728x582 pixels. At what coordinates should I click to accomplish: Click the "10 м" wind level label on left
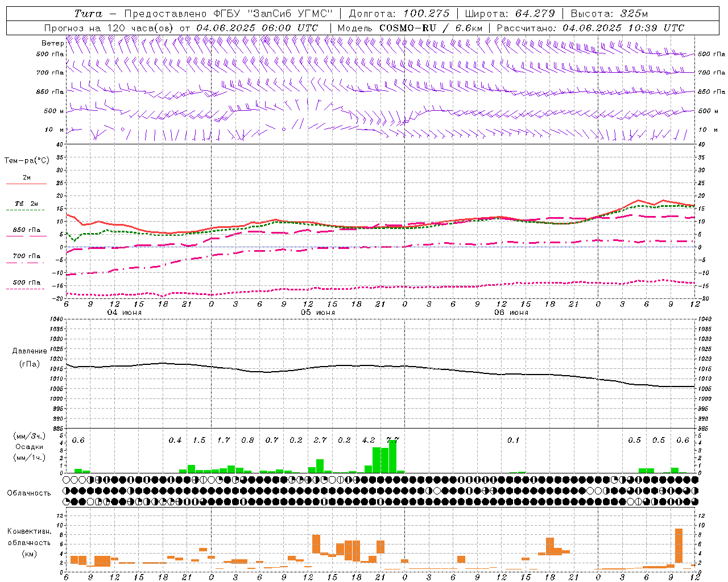click(x=54, y=130)
